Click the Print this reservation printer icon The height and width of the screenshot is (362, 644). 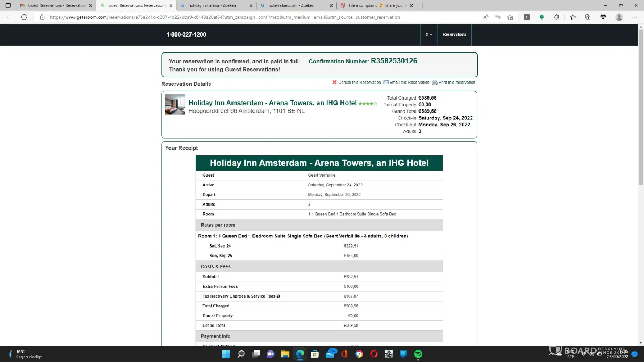[434, 83]
